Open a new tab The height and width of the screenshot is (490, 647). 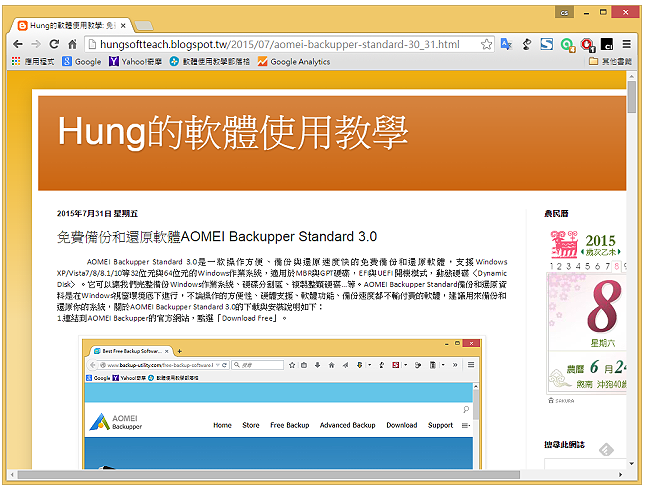tap(144, 26)
